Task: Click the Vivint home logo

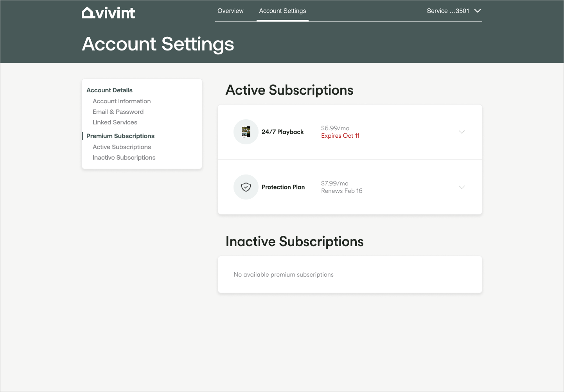Action: click(x=108, y=13)
